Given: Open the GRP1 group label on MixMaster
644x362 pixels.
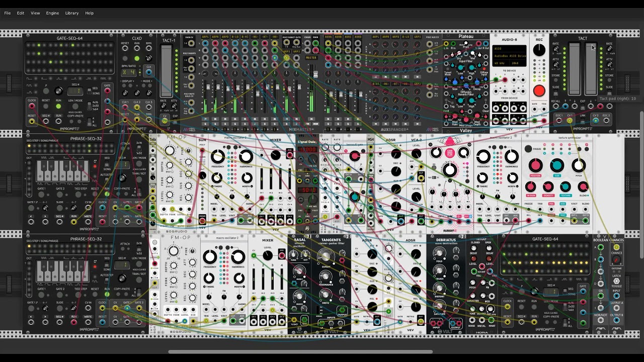Looking at the screenshot, I should pyautogui.click(x=287, y=51).
